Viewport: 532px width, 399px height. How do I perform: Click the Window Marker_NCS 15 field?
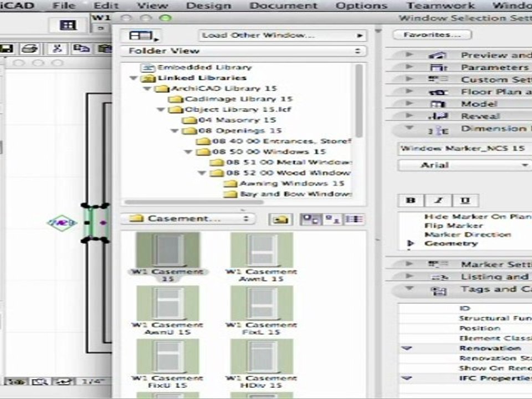coord(465,149)
